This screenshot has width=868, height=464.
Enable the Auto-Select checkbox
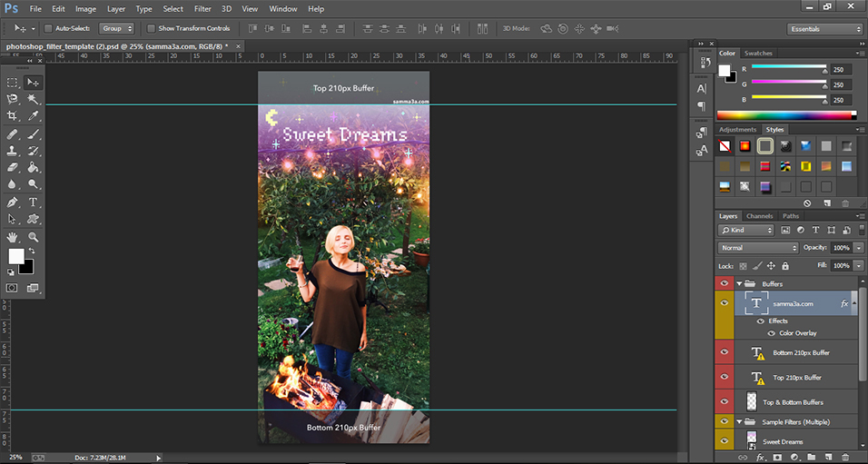point(47,29)
